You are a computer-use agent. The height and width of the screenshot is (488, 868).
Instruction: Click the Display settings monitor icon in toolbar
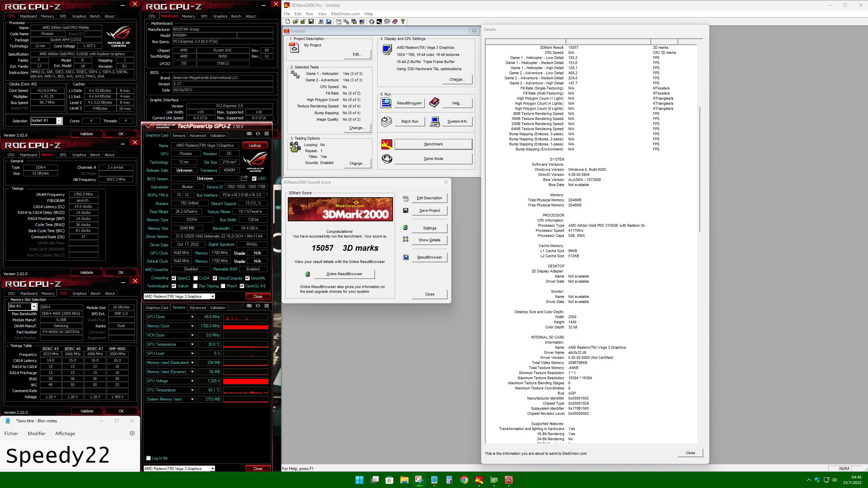click(362, 21)
